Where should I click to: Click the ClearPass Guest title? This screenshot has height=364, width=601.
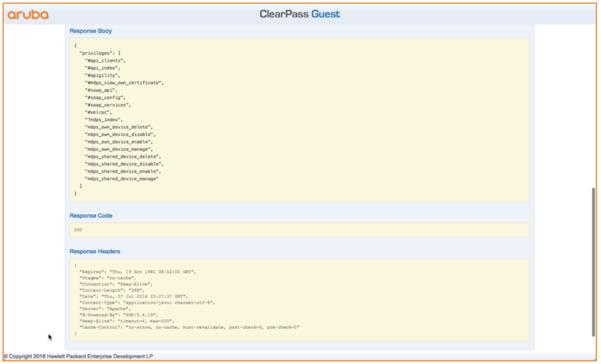tap(300, 14)
